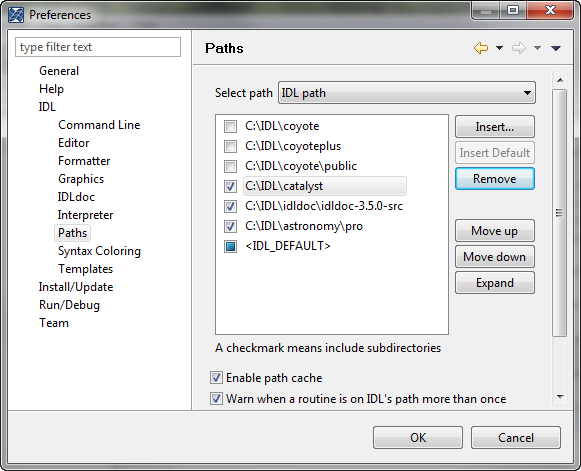The image size is (581, 471).
Task: Select Help in the preferences tree
Action: [52, 89]
